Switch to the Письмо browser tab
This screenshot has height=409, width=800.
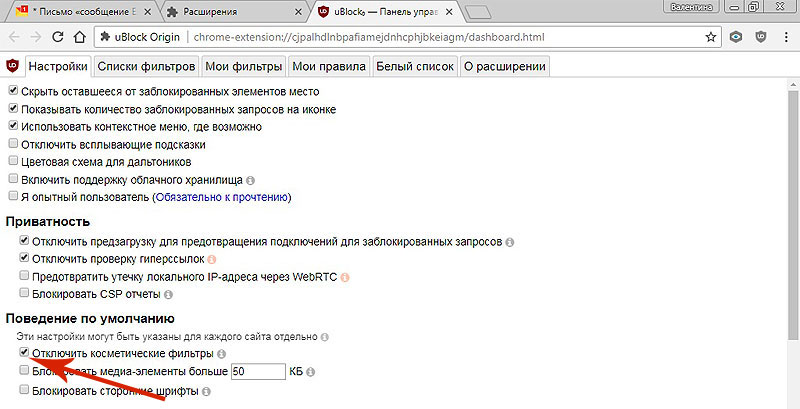point(84,11)
